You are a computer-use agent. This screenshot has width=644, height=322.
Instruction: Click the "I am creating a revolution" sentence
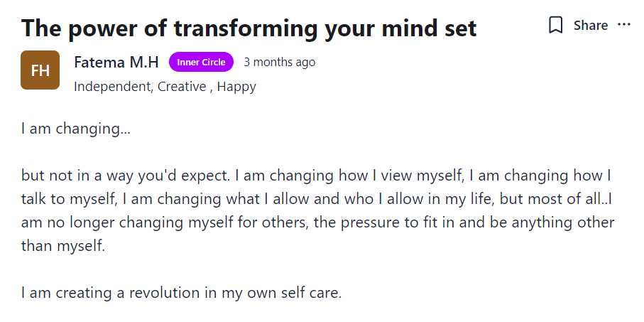pyautogui.click(x=181, y=292)
